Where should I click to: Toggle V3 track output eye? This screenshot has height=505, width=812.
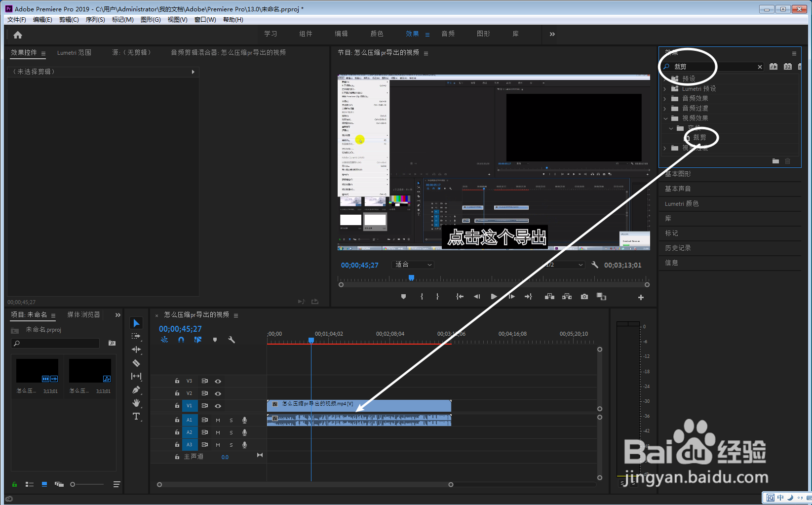(218, 381)
